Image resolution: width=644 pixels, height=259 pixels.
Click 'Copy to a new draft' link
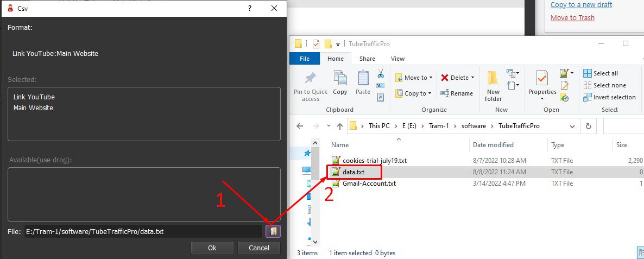point(581,5)
